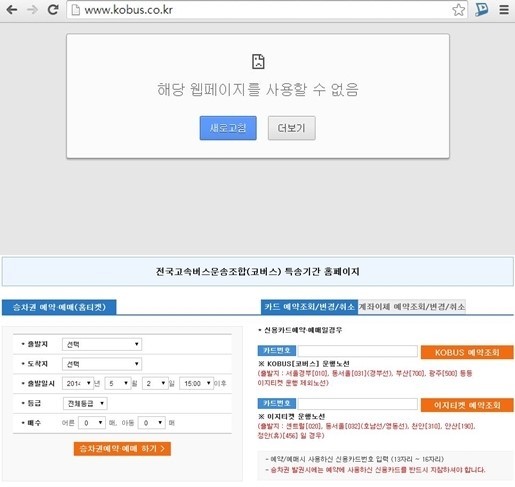Click the KOBUS 카드번호 input field
515x487 pixels.
[357, 351]
